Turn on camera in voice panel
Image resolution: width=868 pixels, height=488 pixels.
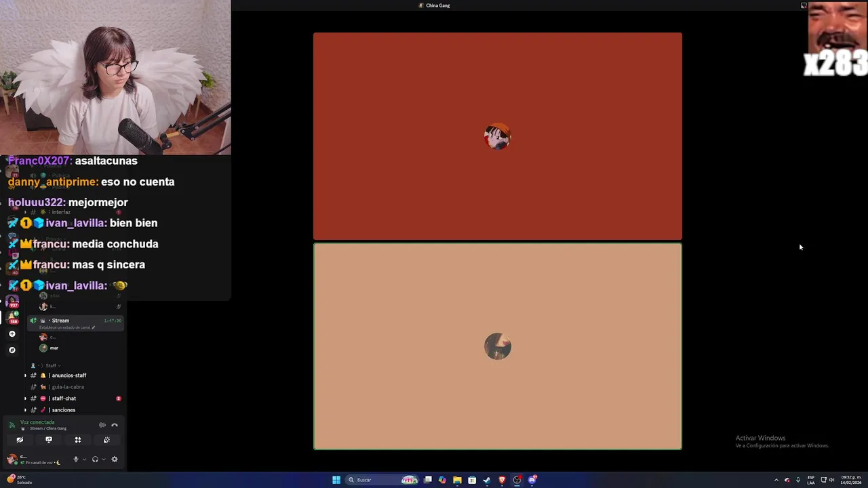click(x=20, y=440)
